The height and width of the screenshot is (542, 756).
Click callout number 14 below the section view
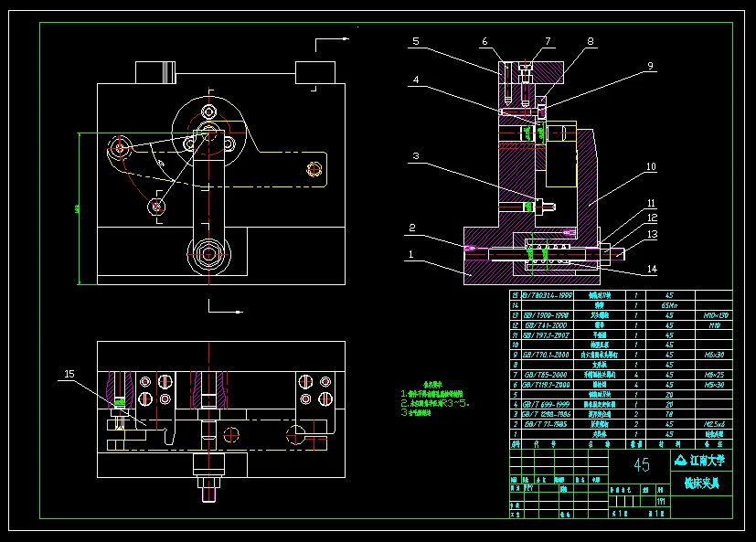[652, 269]
